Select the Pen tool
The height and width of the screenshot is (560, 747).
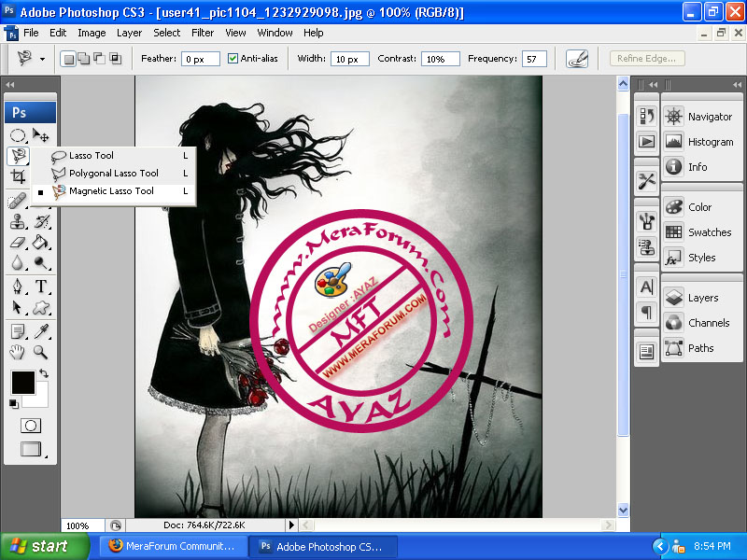[18, 287]
